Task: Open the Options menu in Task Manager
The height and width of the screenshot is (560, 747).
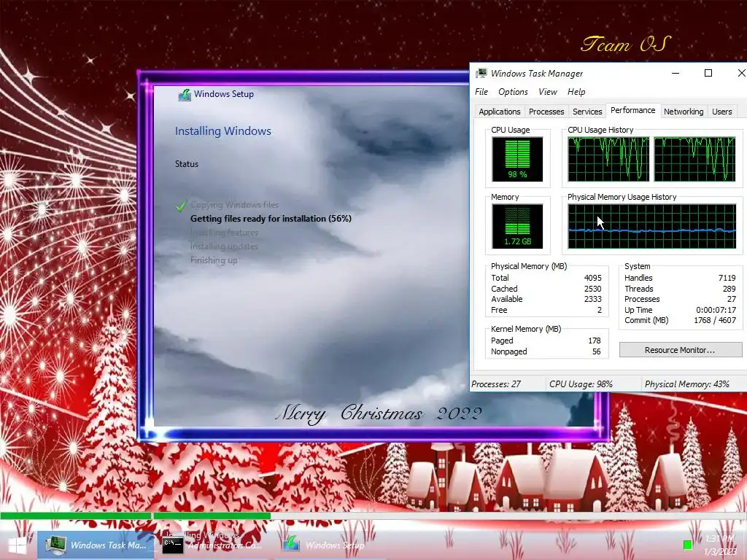Action: [513, 92]
